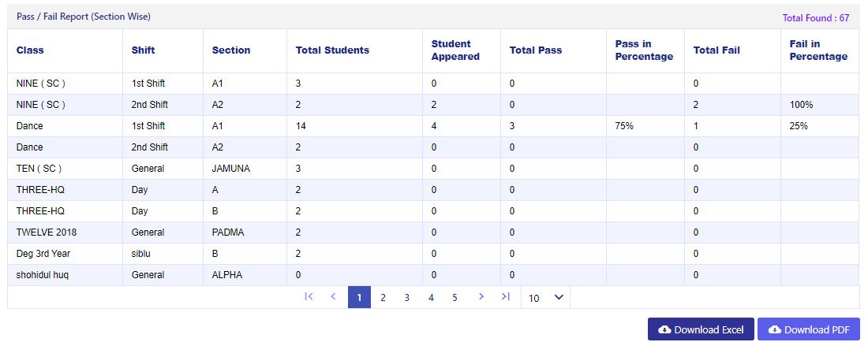Click current page 1 button
The width and height of the screenshot is (868, 357).
coord(359,297)
